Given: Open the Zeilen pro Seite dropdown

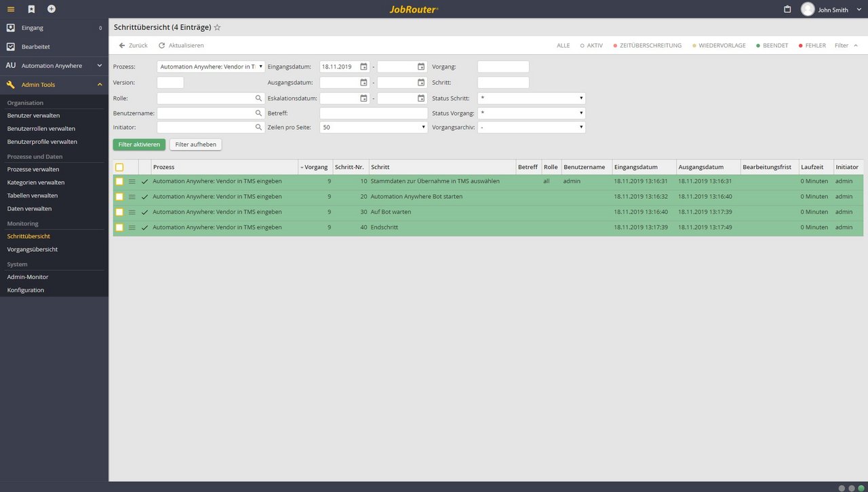Looking at the screenshot, I should coord(374,127).
